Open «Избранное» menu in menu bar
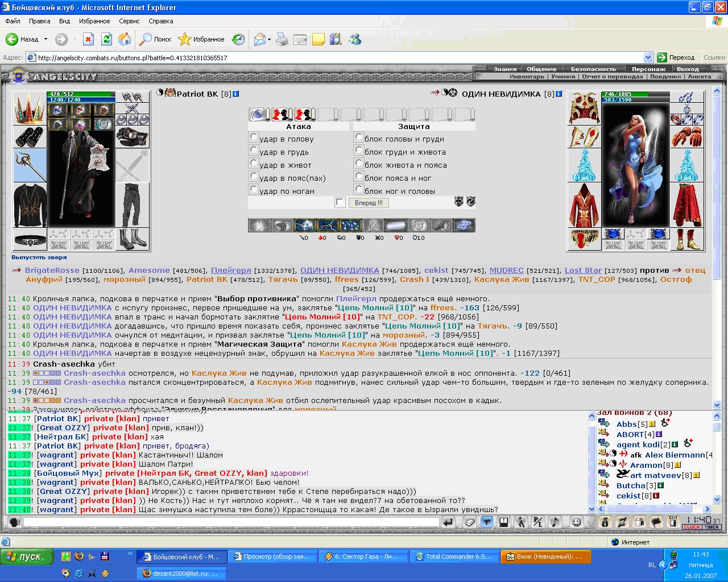 (94, 21)
